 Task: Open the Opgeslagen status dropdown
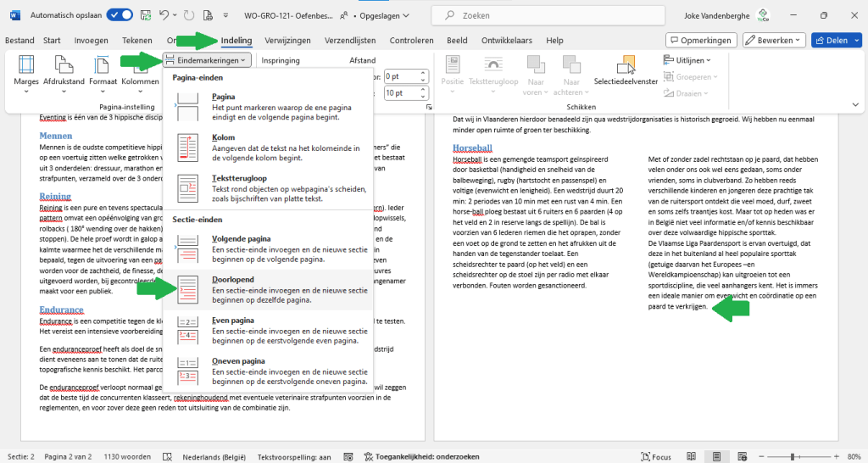(385, 15)
